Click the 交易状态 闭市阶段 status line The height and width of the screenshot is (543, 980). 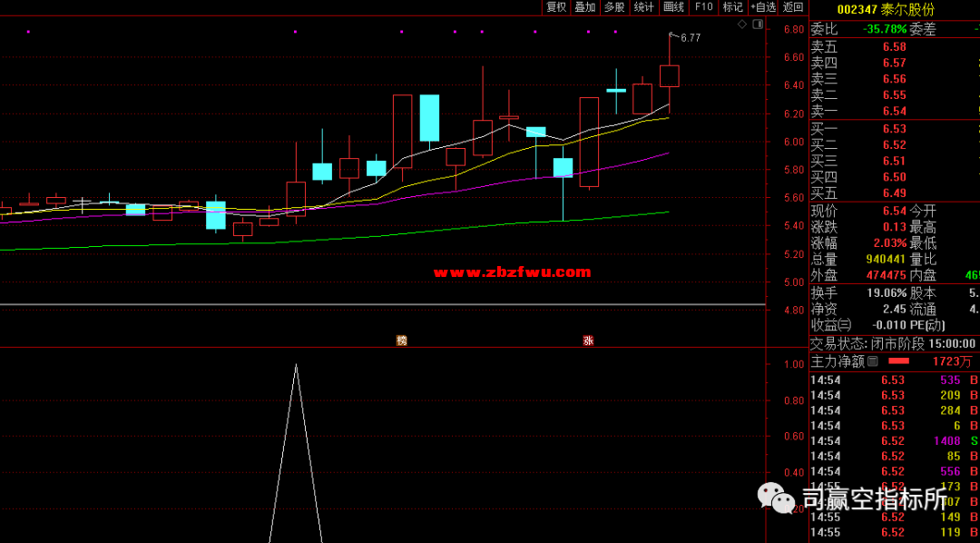click(893, 343)
